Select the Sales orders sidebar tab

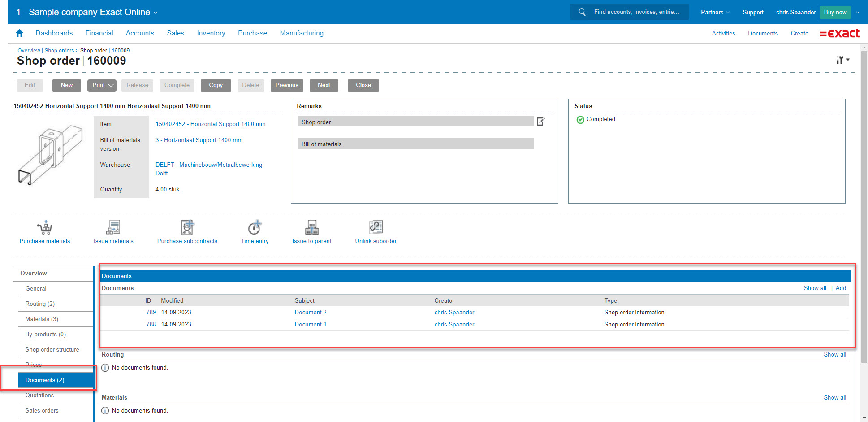click(56, 411)
